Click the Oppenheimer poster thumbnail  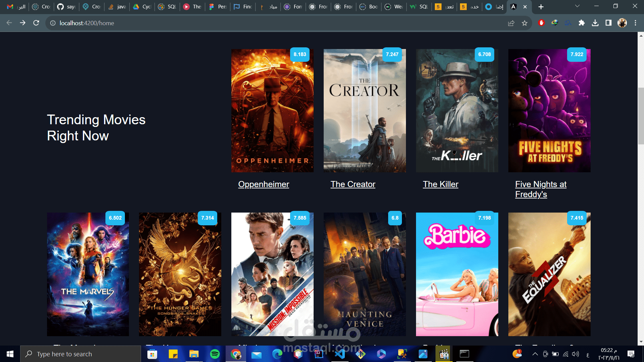(x=272, y=111)
